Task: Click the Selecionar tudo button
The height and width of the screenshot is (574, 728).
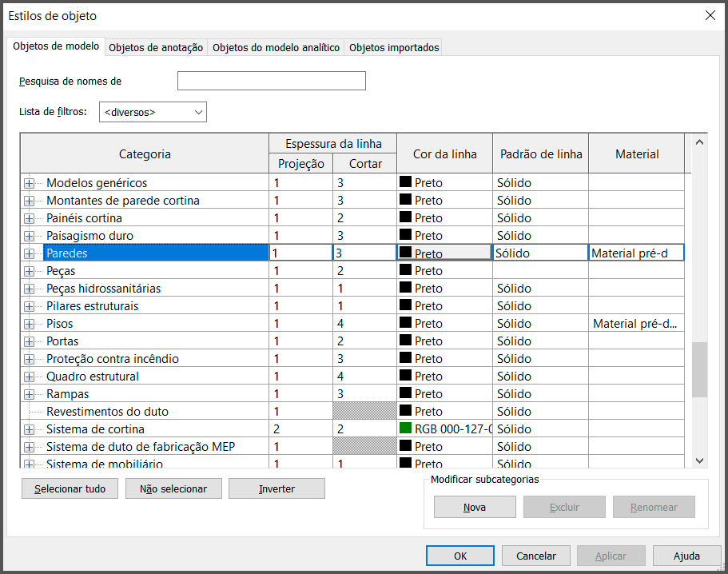Action: (70, 488)
